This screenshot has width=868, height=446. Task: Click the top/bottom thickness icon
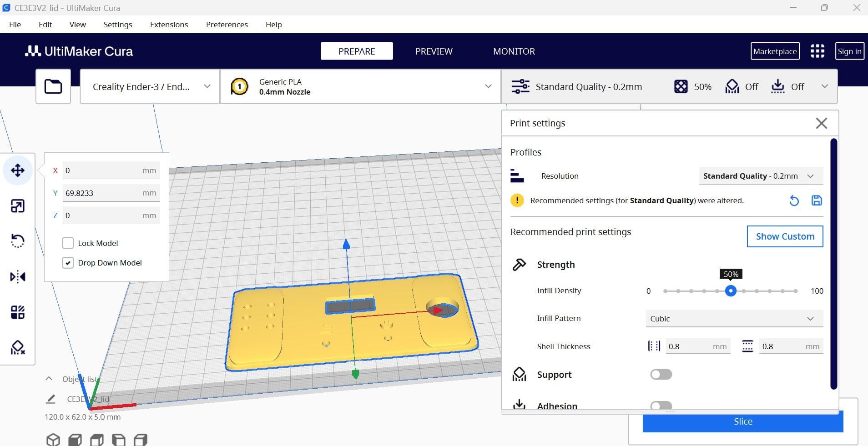747,346
